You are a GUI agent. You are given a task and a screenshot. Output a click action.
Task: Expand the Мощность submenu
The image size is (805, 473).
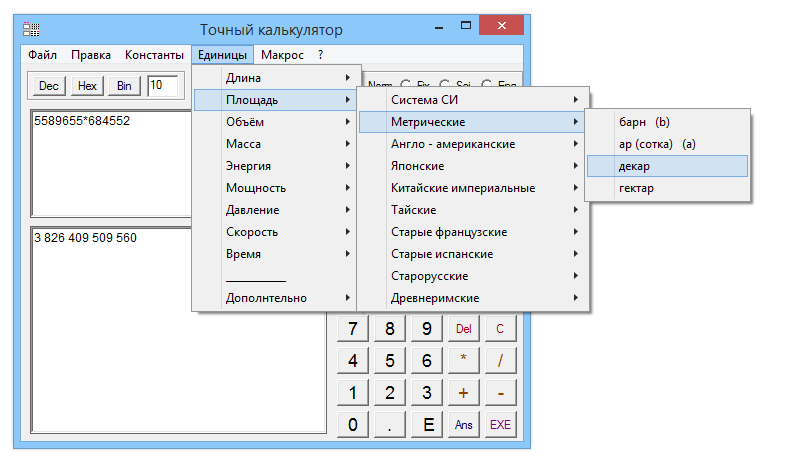[x=275, y=188]
